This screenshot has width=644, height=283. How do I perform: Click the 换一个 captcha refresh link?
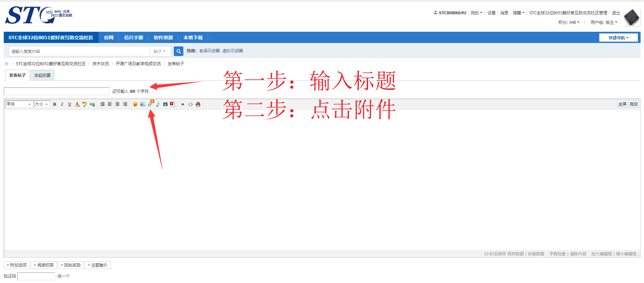tap(64, 276)
